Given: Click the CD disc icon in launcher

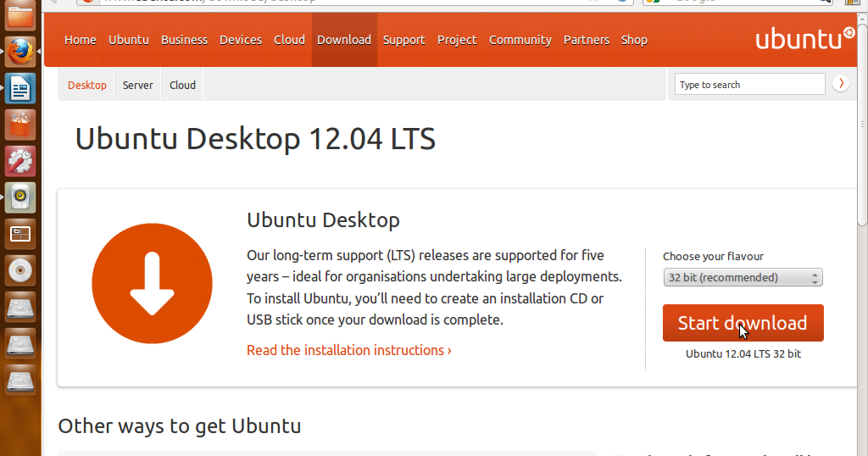Looking at the screenshot, I should click(20, 270).
